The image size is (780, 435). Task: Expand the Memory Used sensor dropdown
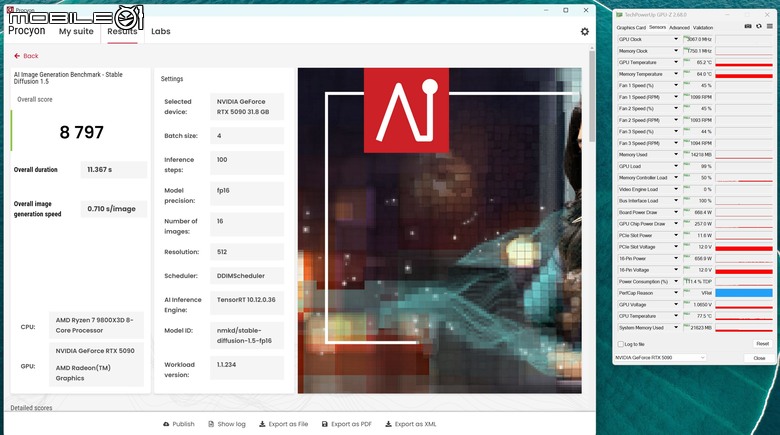pyautogui.click(x=676, y=154)
